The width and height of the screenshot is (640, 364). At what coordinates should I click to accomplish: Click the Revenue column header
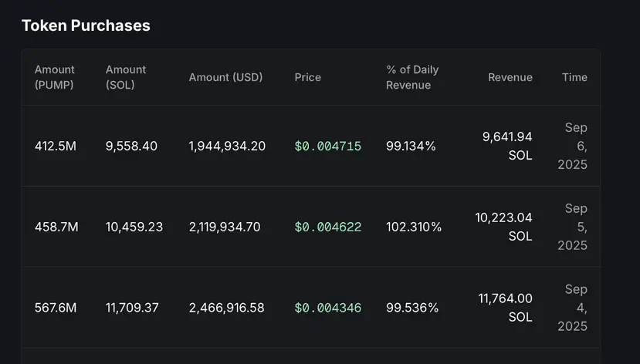coord(510,77)
